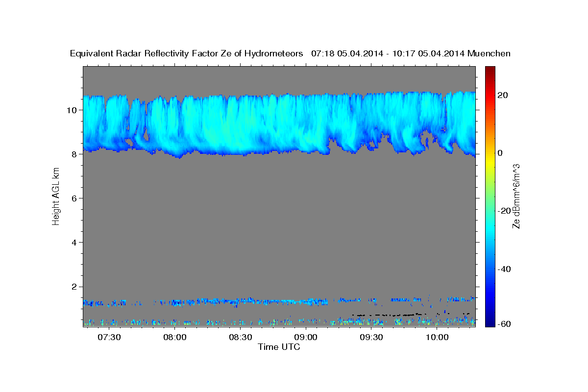
Task: Click the colorbar value 20
Action: coord(504,95)
